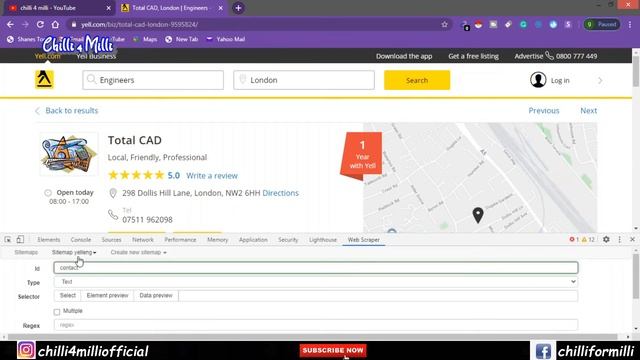The height and width of the screenshot is (360, 640).
Task: Close the DevTools panel
Action: [x=632, y=240]
